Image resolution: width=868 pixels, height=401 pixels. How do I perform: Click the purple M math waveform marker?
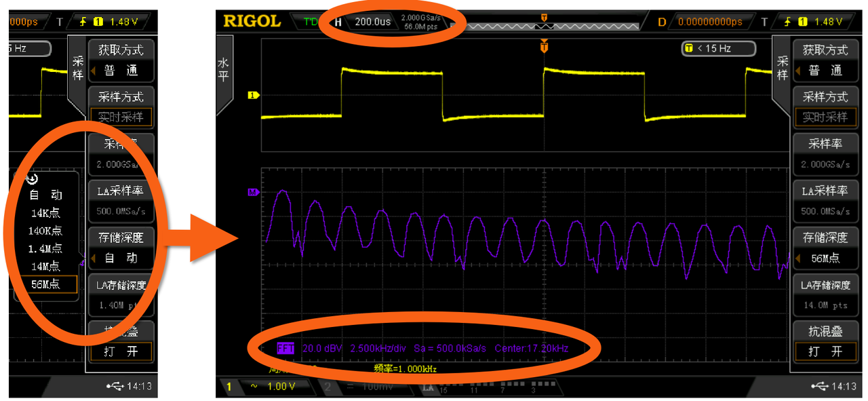[x=254, y=193]
